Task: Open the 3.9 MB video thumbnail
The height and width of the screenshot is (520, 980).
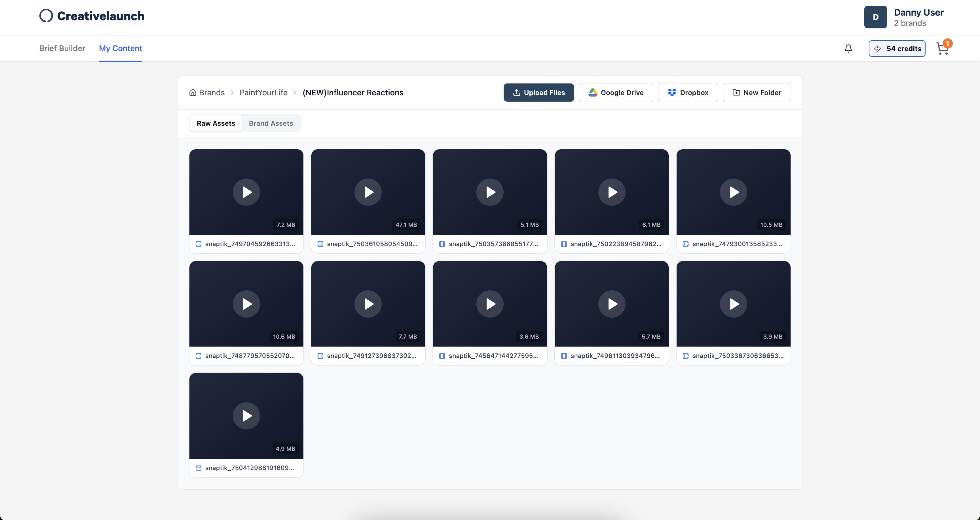Action: click(733, 304)
